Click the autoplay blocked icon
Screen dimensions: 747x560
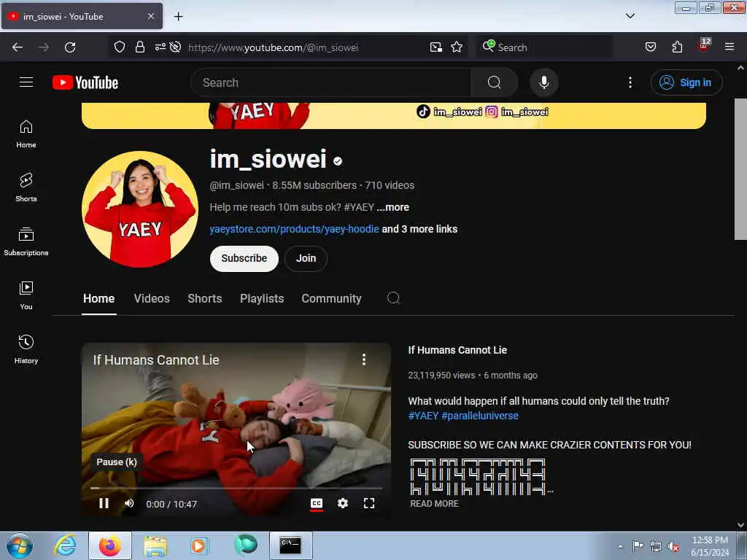[175, 47]
